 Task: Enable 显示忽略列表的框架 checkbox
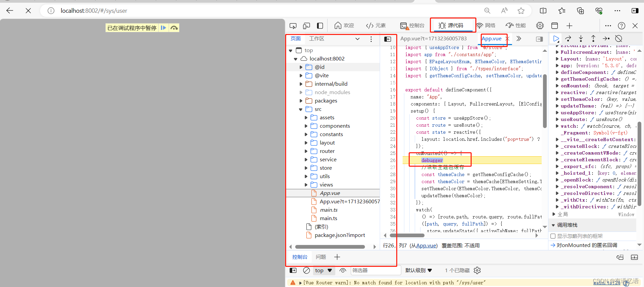point(553,236)
